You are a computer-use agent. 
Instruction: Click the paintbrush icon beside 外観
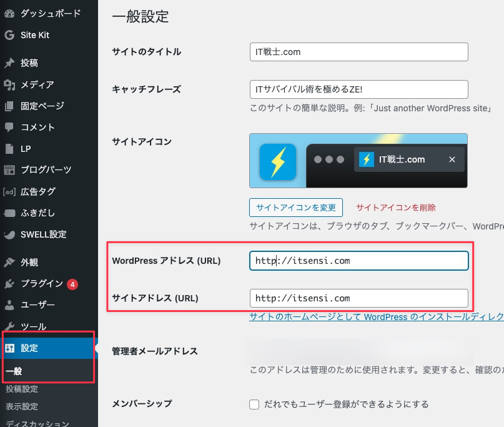(x=9, y=263)
